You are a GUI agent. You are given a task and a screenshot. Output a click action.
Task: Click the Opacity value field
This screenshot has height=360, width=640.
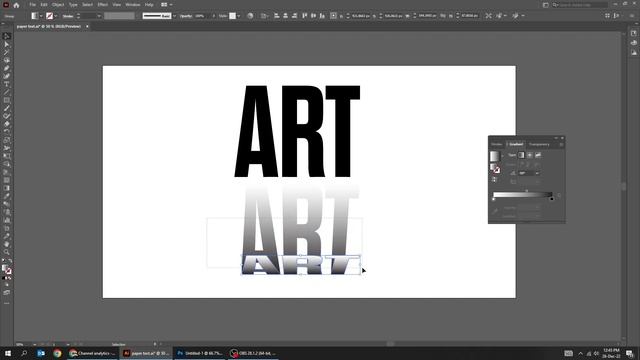coord(202,16)
